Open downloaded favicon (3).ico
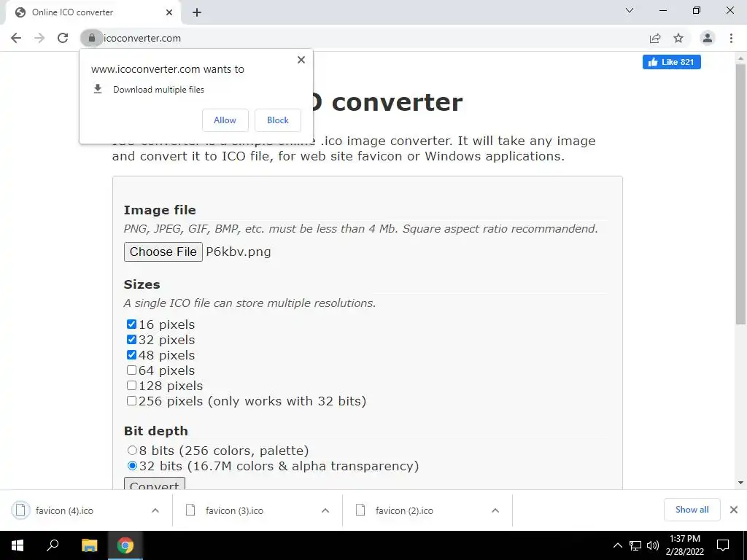Image resolution: width=747 pixels, height=560 pixels. 234,510
